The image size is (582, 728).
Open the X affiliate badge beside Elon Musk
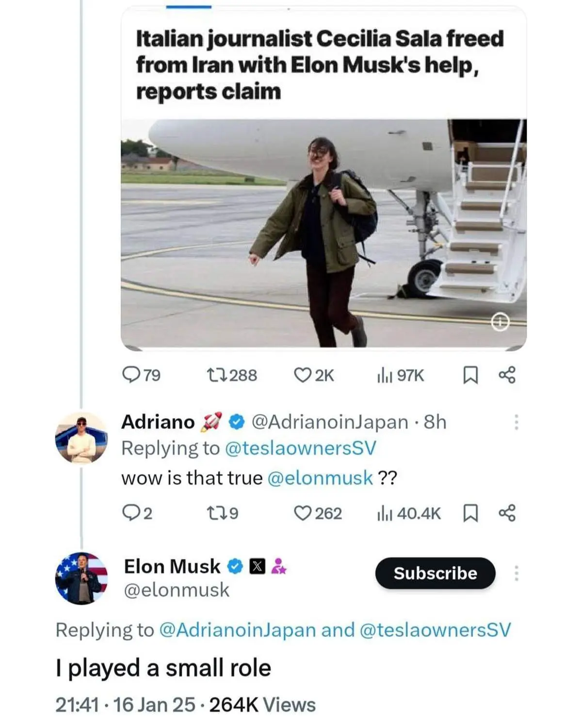pos(258,566)
